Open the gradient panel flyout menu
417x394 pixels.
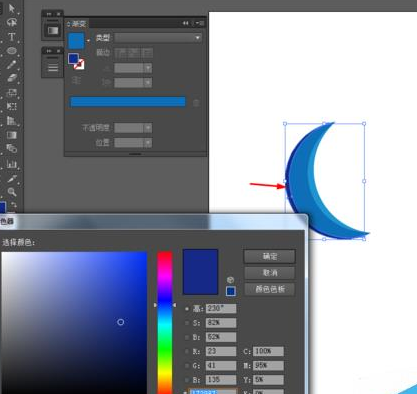(x=200, y=23)
